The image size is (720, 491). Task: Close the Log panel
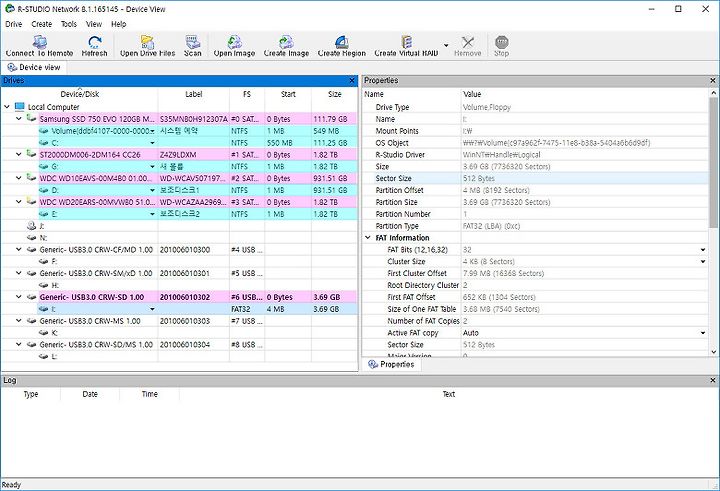[x=713, y=380]
